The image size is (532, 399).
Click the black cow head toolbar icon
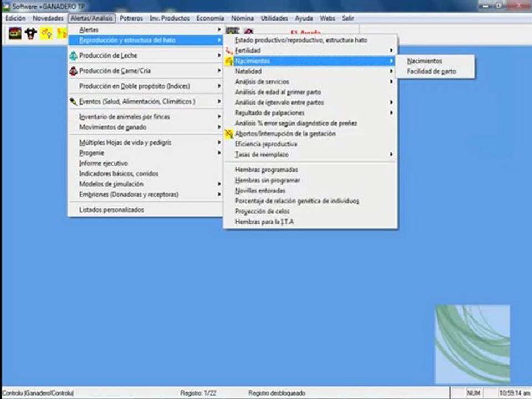(x=31, y=33)
